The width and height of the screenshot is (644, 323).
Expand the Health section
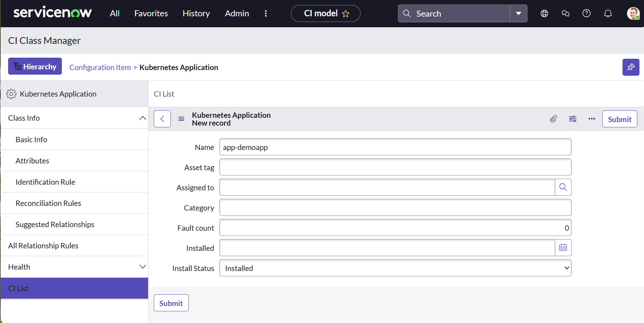pos(74,267)
